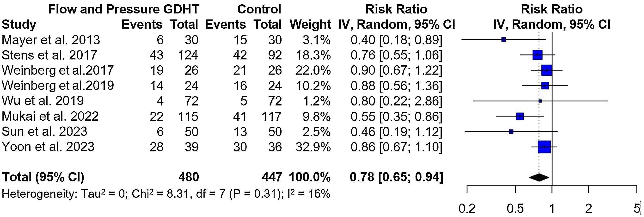The image size is (644, 217).
Task: Click the small blue square for Sun 2023
Action: pos(511,131)
